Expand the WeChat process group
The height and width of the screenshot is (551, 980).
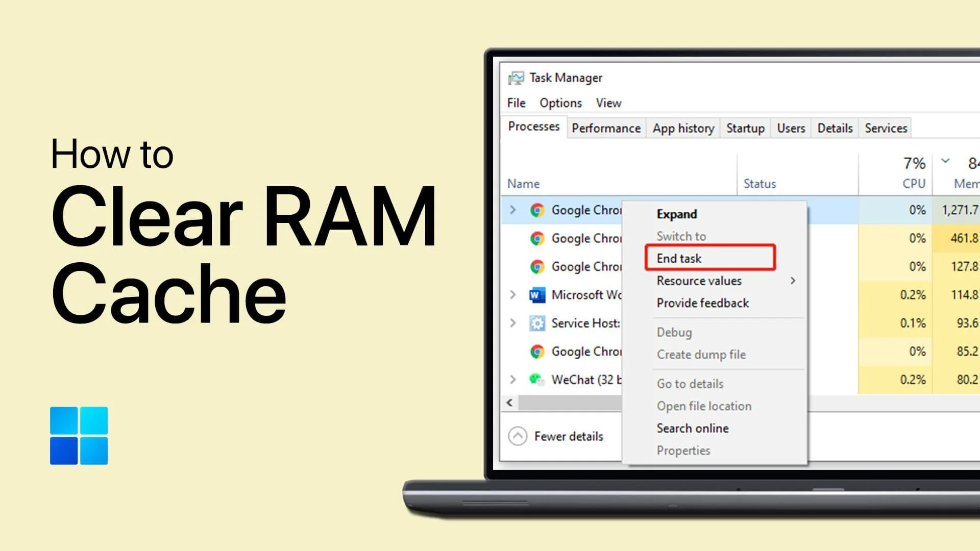point(513,380)
